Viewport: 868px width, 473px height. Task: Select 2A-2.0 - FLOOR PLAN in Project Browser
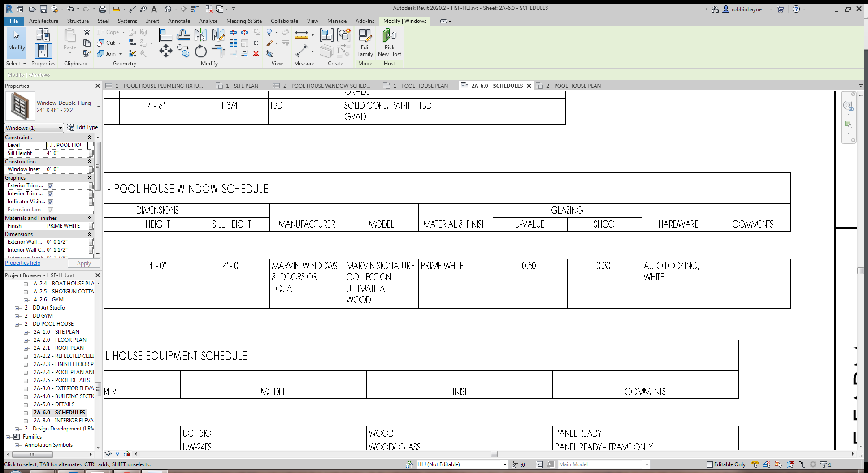[60, 340]
